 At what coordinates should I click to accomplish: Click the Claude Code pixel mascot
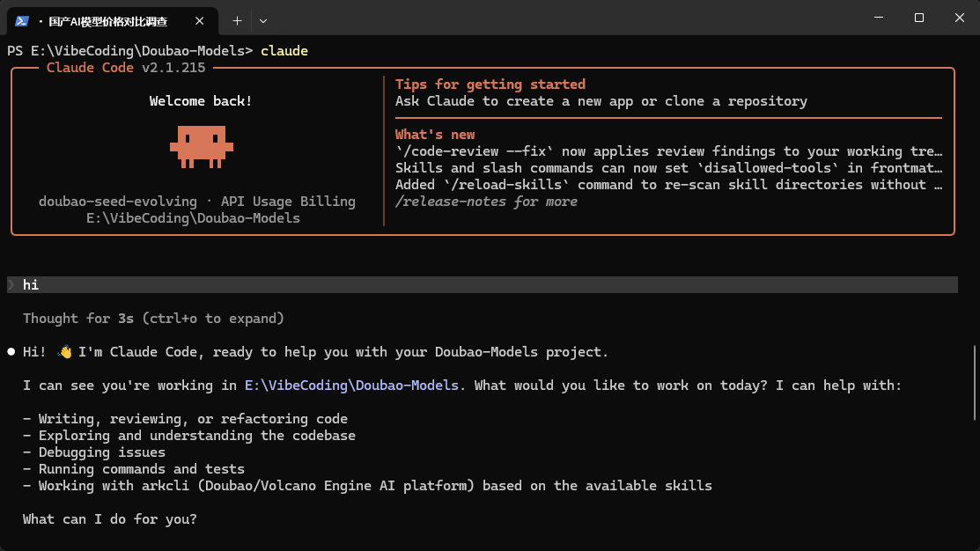coord(202,147)
